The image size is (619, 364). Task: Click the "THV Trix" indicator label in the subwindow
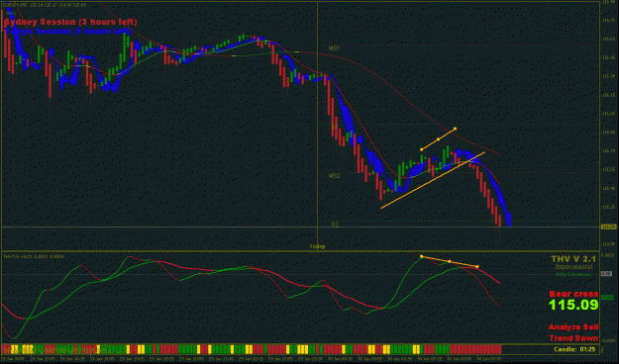(33, 257)
